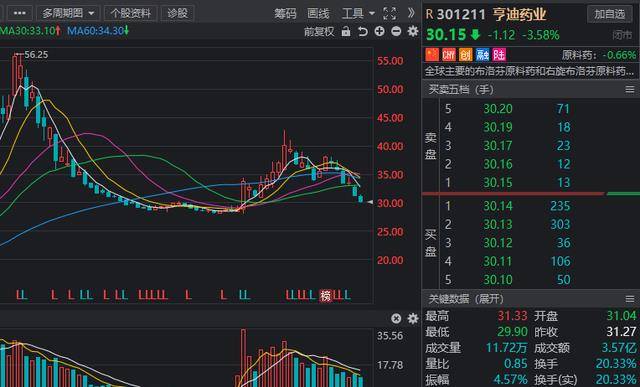Screen dimensions: 640x387
Task: Zoom out the chart with the minus icon
Action: (x=396, y=31)
